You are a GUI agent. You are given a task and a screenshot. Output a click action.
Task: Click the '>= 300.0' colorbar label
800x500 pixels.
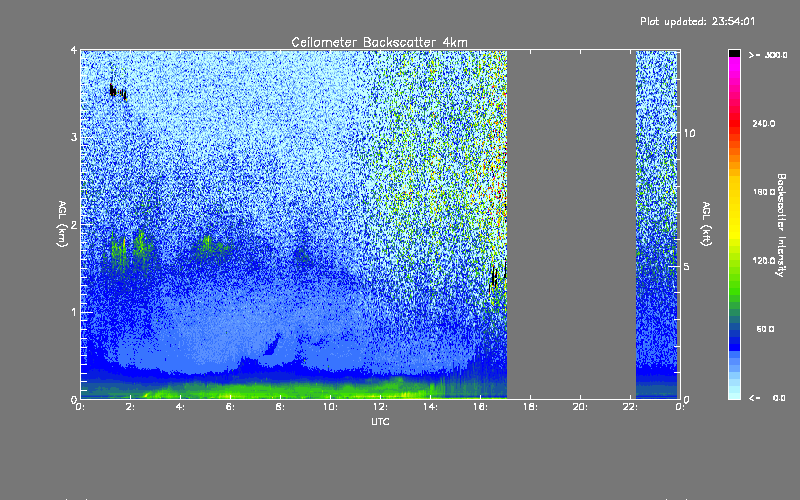point(768,55)
